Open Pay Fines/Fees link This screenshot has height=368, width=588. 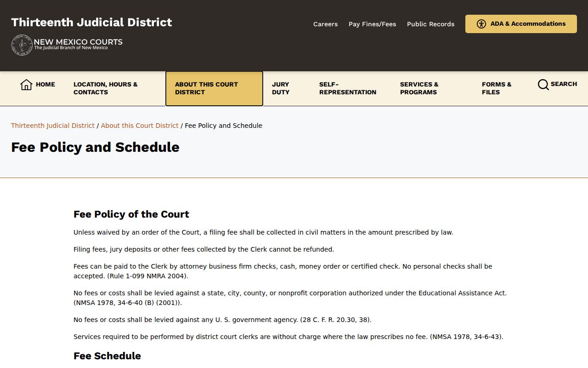(x=372, y=24)
